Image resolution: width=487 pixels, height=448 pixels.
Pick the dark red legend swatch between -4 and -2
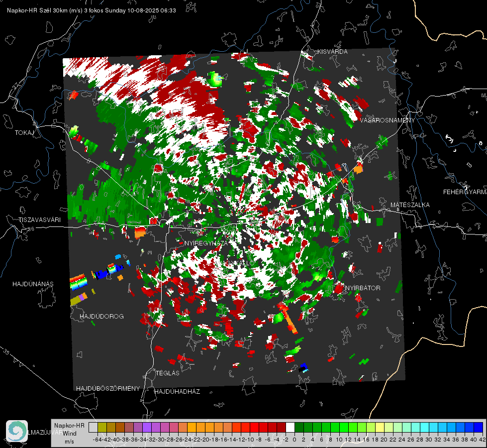(x=281, y=428)
